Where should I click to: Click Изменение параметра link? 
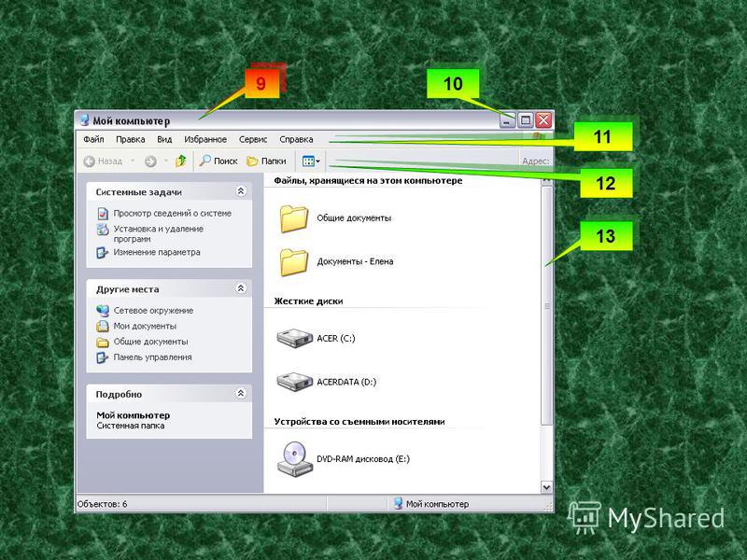tap(157, 252)
